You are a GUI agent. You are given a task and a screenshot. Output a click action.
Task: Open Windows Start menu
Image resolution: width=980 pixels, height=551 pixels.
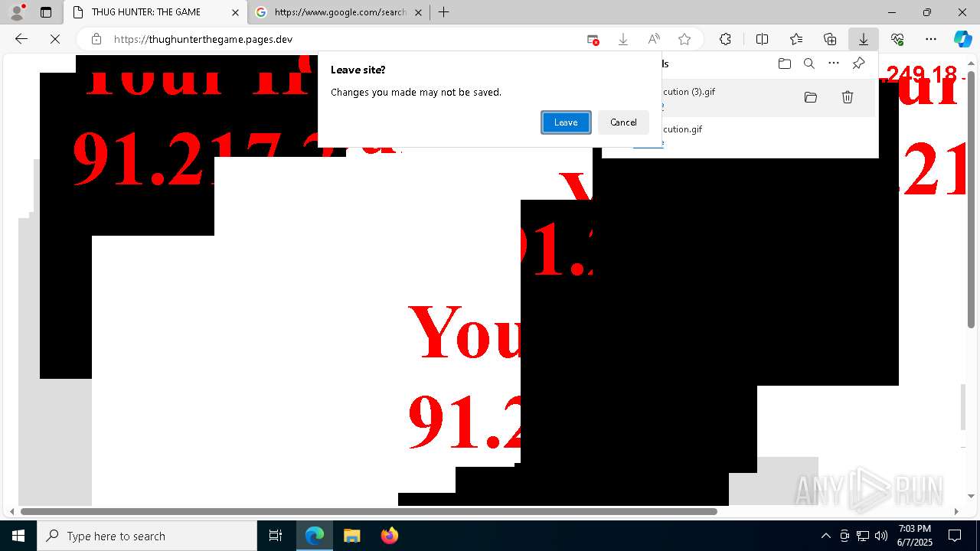coord(18,536)
